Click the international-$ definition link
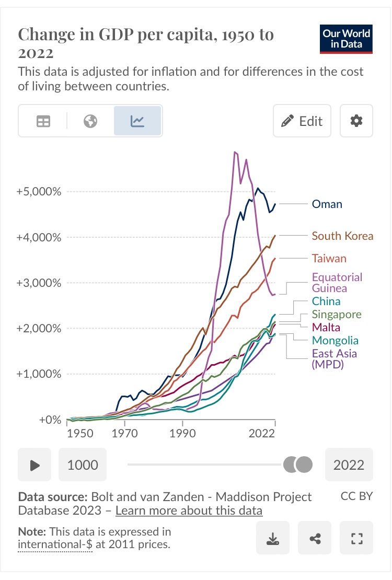392x580 pixels. 55,544
